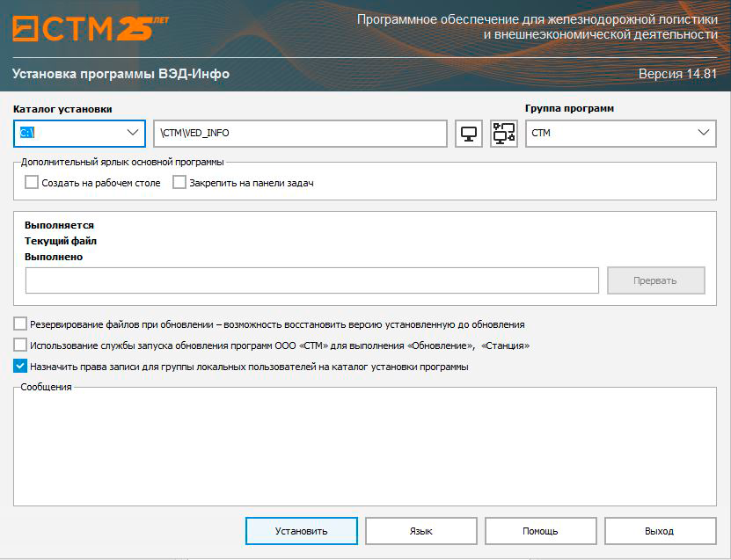
Task: Click the Прервать button
Action: (x=656, y=280)
